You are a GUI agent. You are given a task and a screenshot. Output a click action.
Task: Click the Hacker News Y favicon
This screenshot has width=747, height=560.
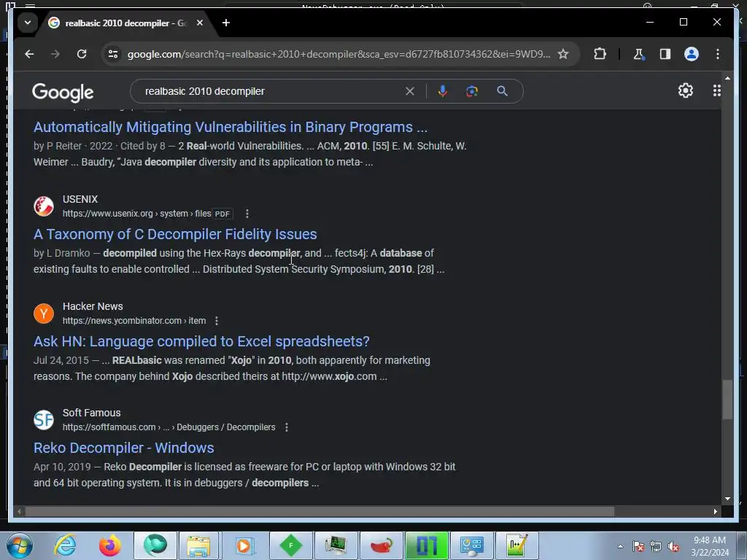click(x=44, y=314)
